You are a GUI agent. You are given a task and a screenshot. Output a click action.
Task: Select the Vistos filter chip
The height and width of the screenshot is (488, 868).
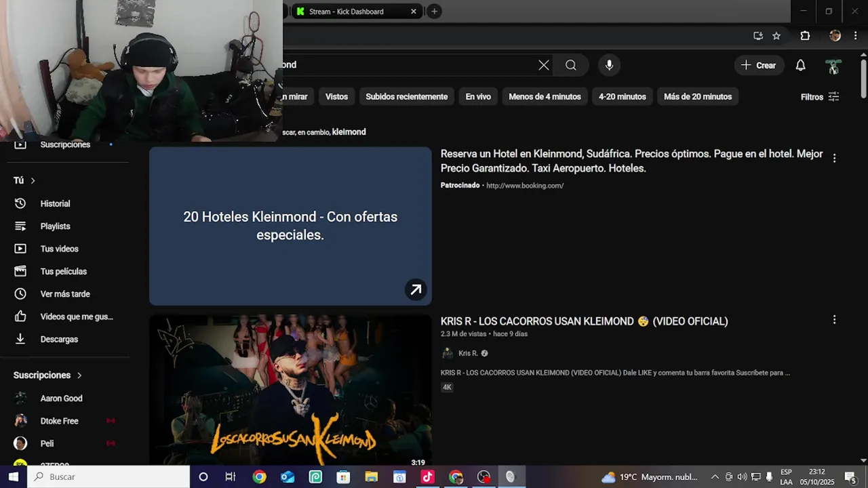click(x=336, y=97)
